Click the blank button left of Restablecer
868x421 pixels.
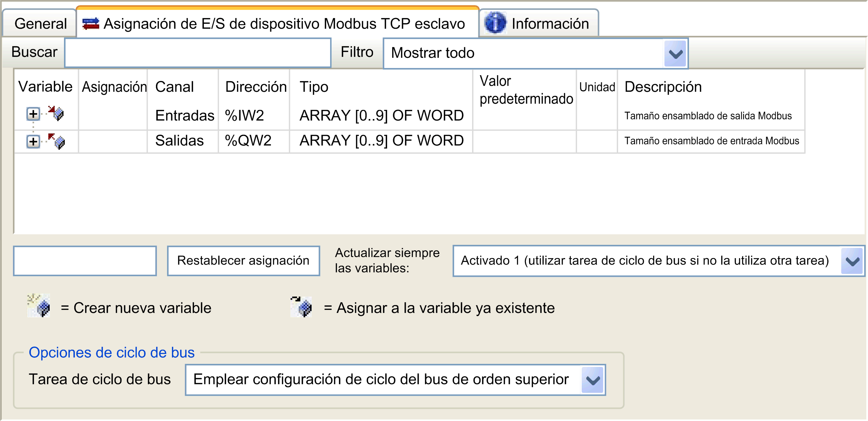tap(85, 261)
